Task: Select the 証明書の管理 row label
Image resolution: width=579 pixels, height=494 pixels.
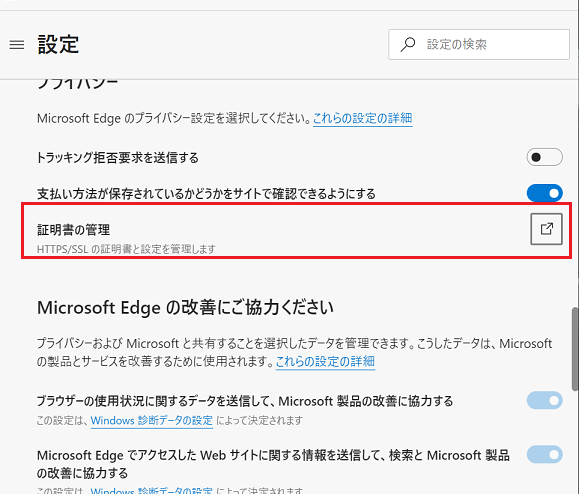Action: point(73,230)
